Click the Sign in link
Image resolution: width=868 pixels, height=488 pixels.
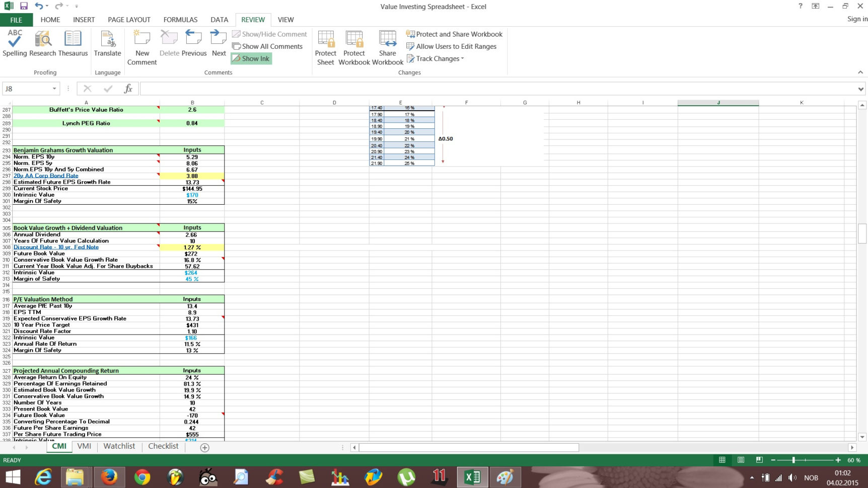point(857,19)
